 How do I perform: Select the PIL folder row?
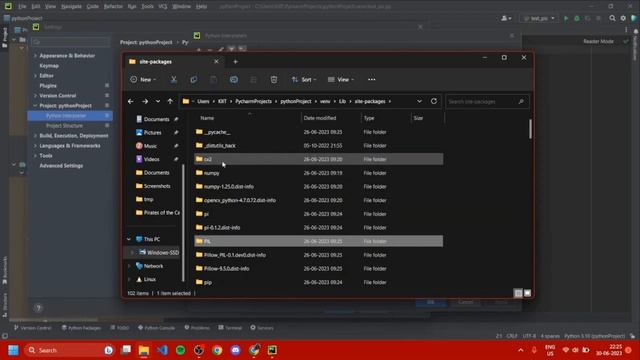(x=318, y=241)
